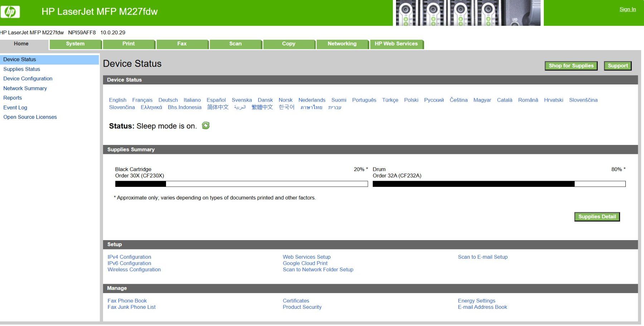Open the Copy tab
The height and width of the screenshot is (326, 644).
click(289, 44)
